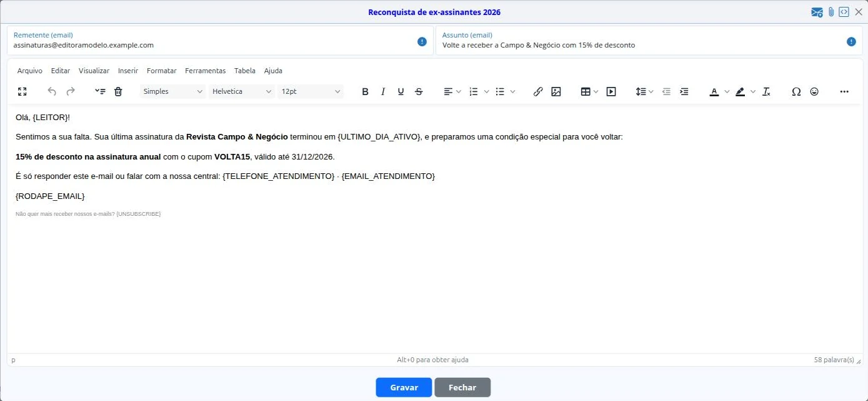Screen dimensions: 868x401
Task: Click the VOLTA15 coupon text
Action: 232,156
